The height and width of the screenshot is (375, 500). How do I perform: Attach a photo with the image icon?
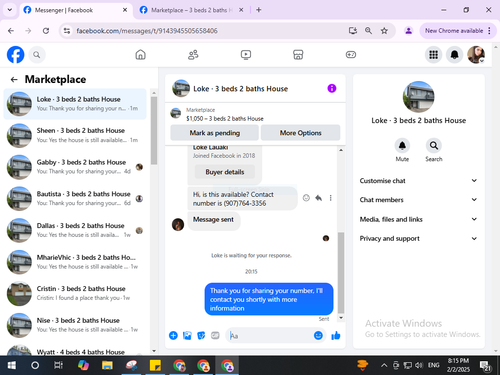pyautogui.click(x=187, y=335)
